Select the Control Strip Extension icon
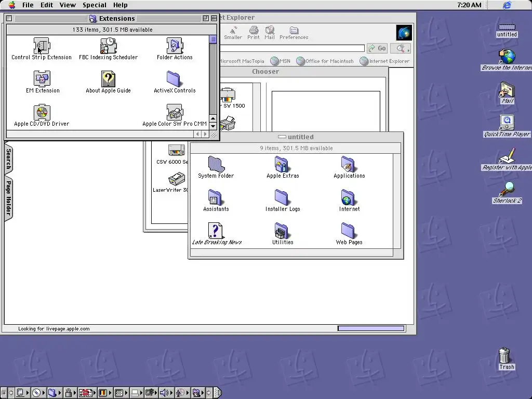Image resolution: width=532 pixels, height=399 pixels. click(42, 46)
